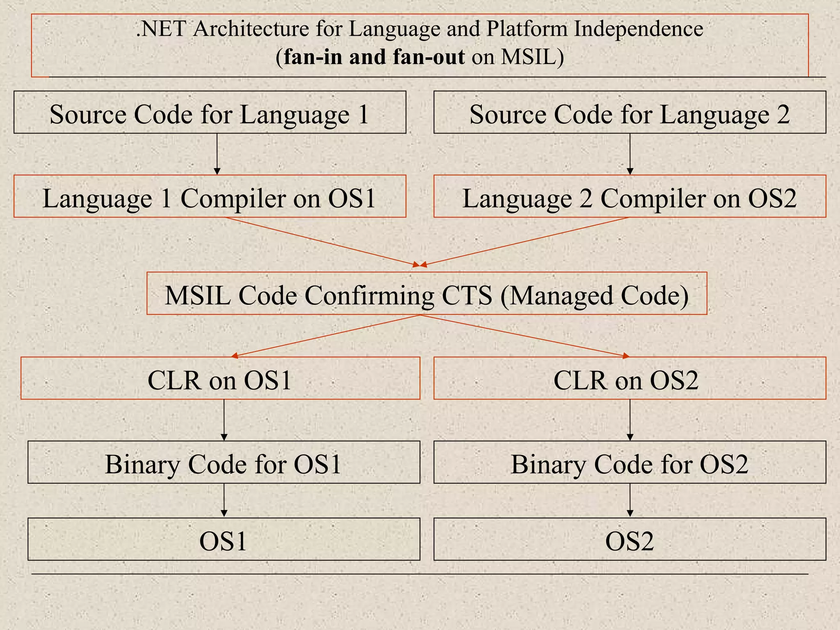Select the Binary Code for OS2 box
Screen dimensions: 840x630
630,462
